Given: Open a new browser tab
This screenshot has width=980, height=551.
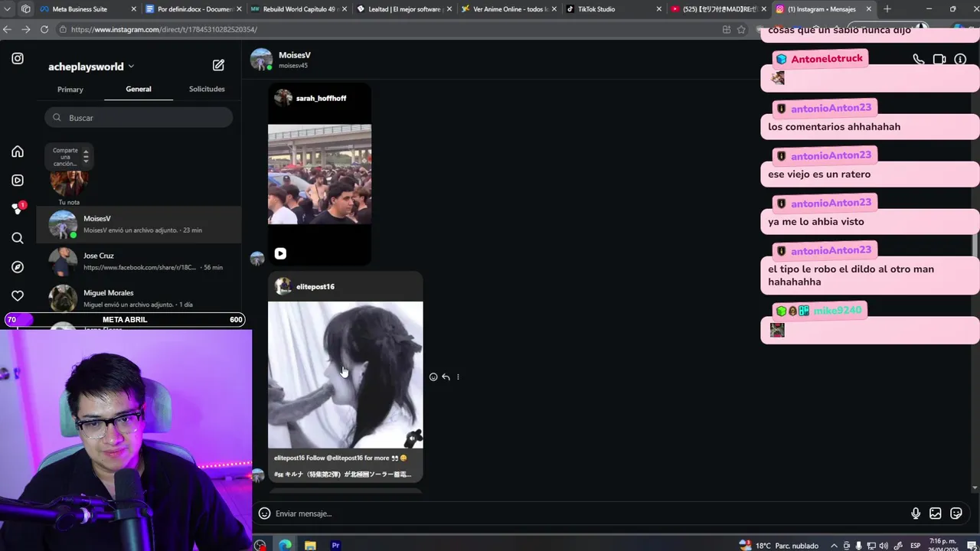Looking at the screenshot, I should pyautogui.click(x=887, y=9).
